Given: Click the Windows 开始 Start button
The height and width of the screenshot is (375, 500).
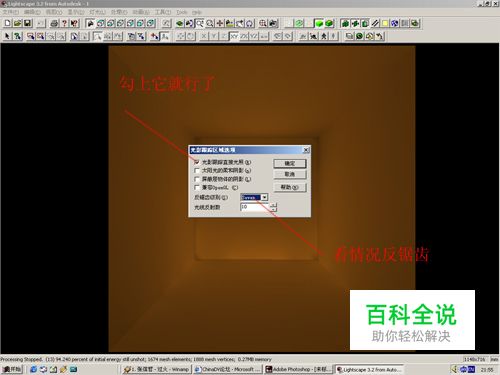Looking at the screenshot, I should (x=12, y=369).
